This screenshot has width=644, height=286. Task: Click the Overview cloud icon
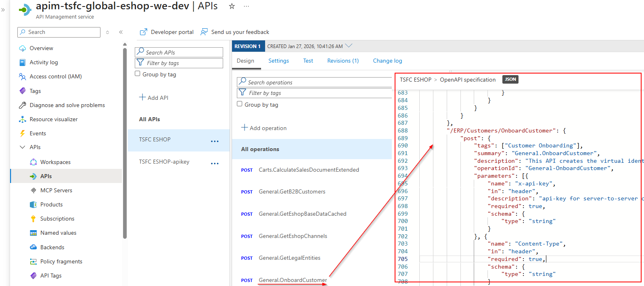point(23,48)
